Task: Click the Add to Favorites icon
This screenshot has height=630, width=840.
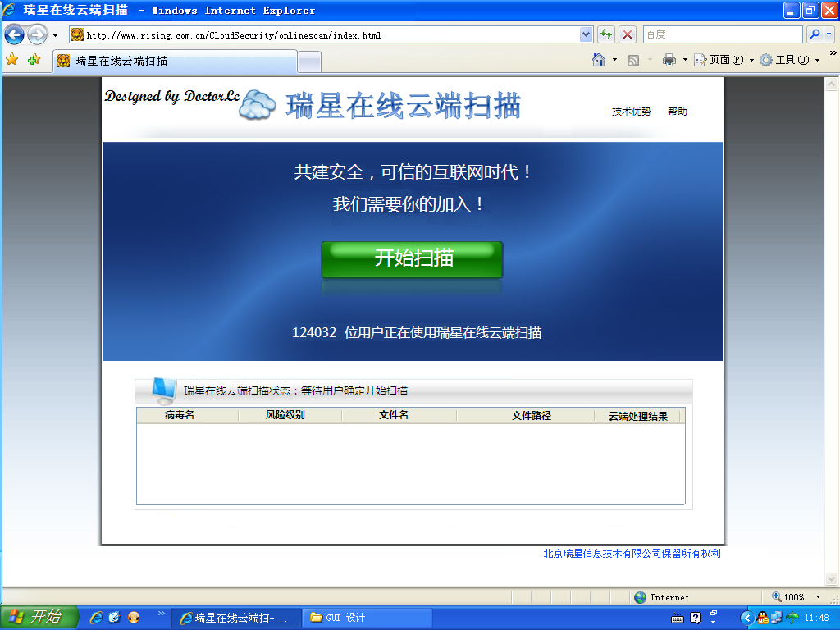Action: (x=34, y=60)
